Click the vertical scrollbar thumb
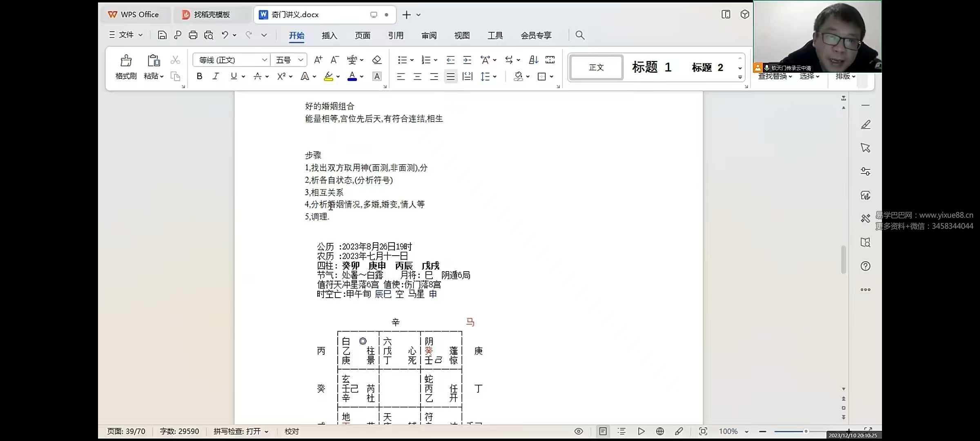Screen dimensions: 980x441 coord(843,259)
